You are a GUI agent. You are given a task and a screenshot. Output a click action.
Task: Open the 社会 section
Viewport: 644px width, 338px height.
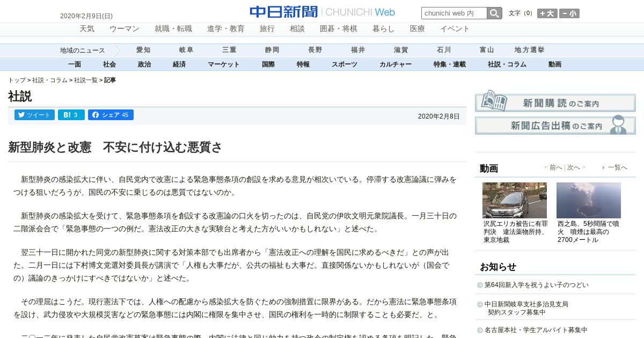109,64
